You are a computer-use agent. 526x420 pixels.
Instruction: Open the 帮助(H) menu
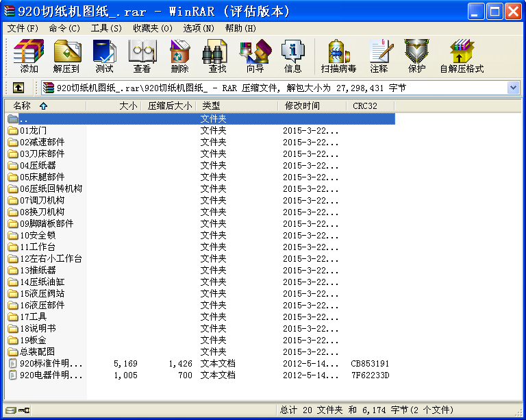[x=240, y=28]
